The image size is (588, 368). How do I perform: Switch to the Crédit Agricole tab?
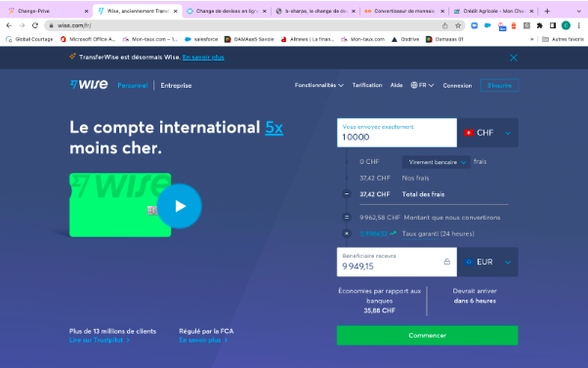point(493,12)
